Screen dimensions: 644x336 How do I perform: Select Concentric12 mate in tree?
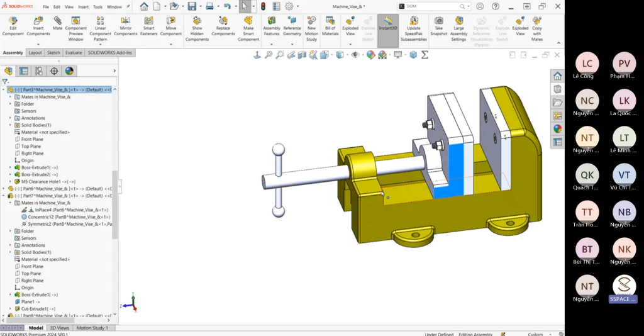pos(65,217)
